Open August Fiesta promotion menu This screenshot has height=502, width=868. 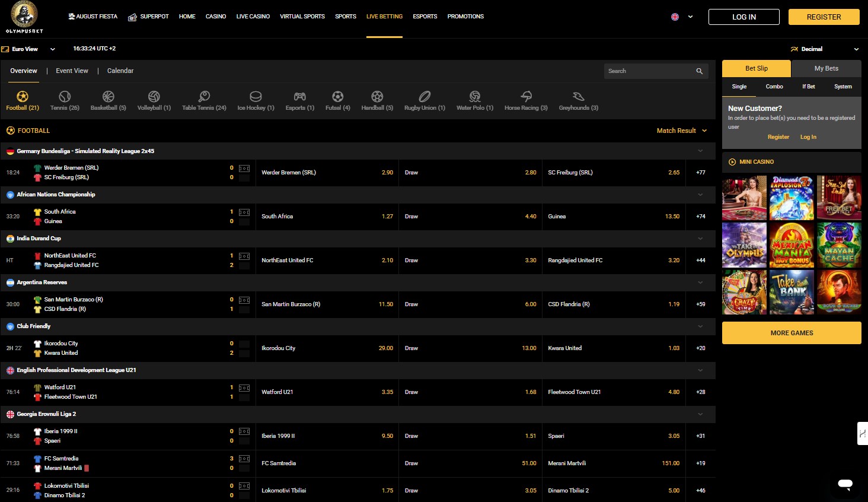point(93,17)
